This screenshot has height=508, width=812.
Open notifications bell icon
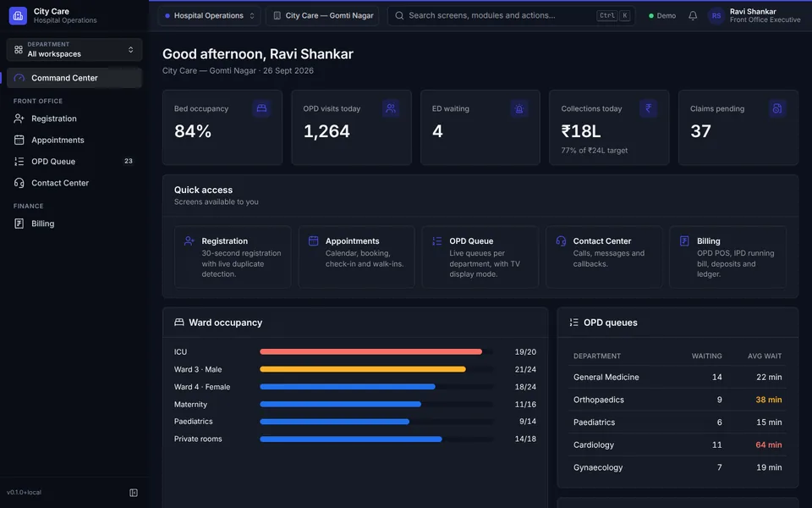693,15
